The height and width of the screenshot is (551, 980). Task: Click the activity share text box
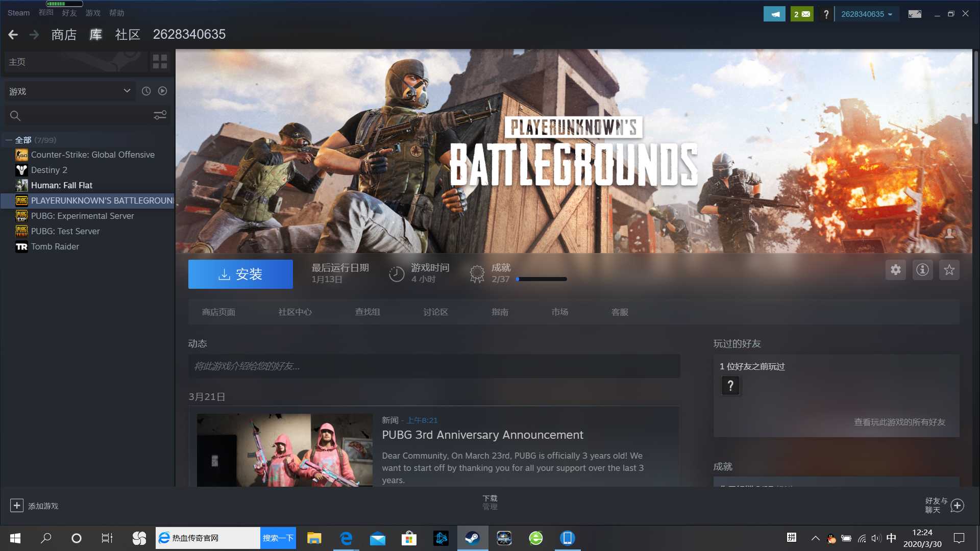pos(434,366)
